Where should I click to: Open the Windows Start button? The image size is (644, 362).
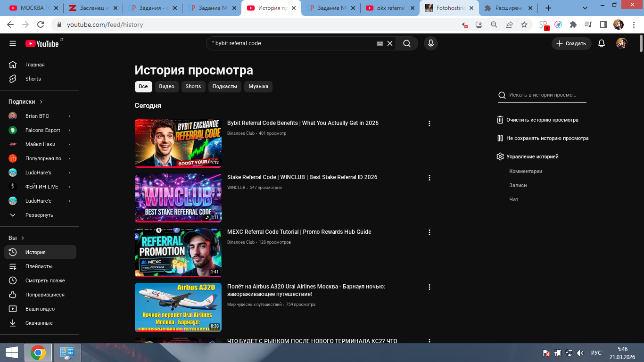12,353
